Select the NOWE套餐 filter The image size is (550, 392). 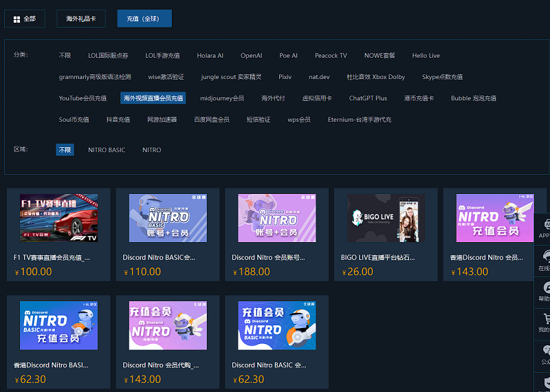tap(379, 56)
